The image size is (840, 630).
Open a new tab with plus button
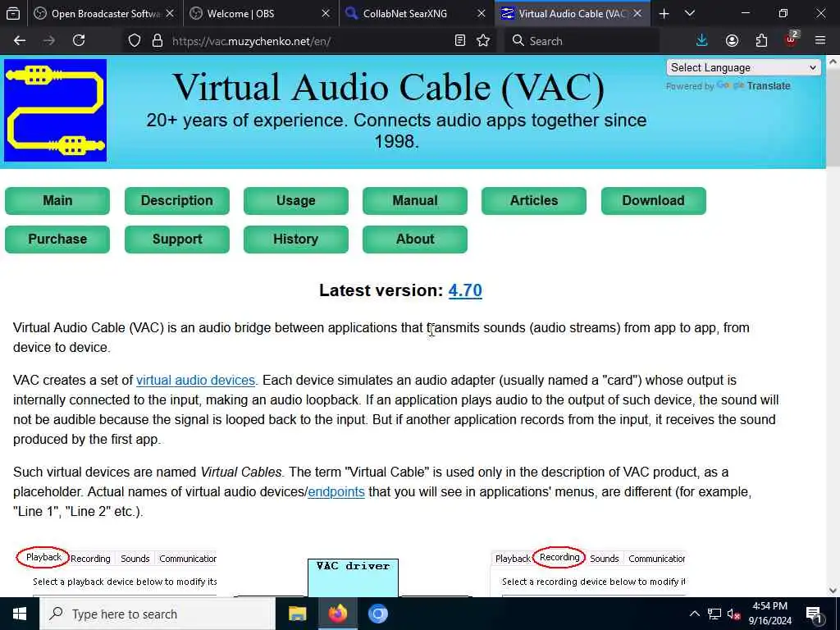point(664,14)
